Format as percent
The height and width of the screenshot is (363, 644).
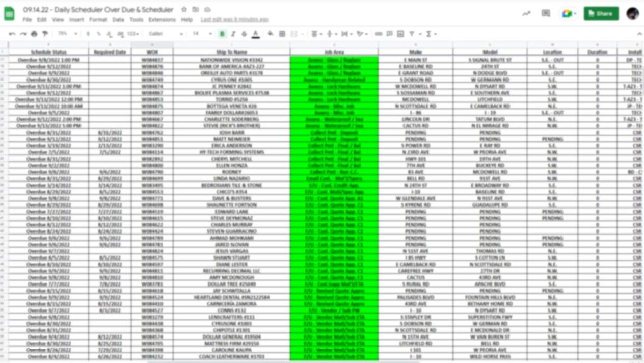[x=98, y=34]
